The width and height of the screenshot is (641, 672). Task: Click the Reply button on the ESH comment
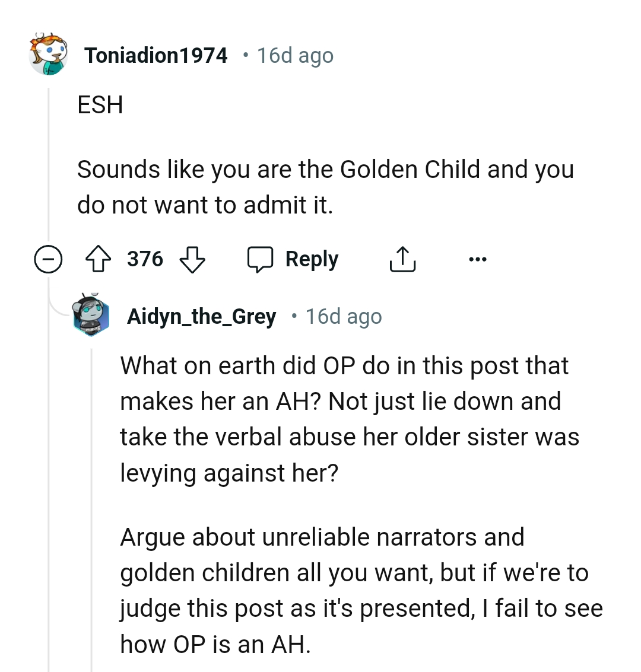coord(312,259)
